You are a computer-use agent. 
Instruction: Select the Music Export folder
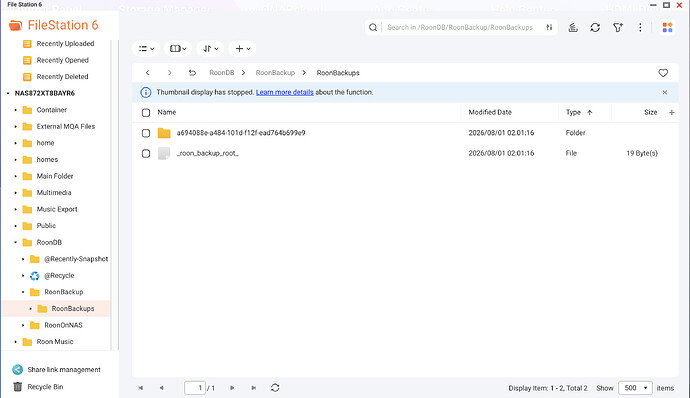pyautogui.click(x=57, y=209)
